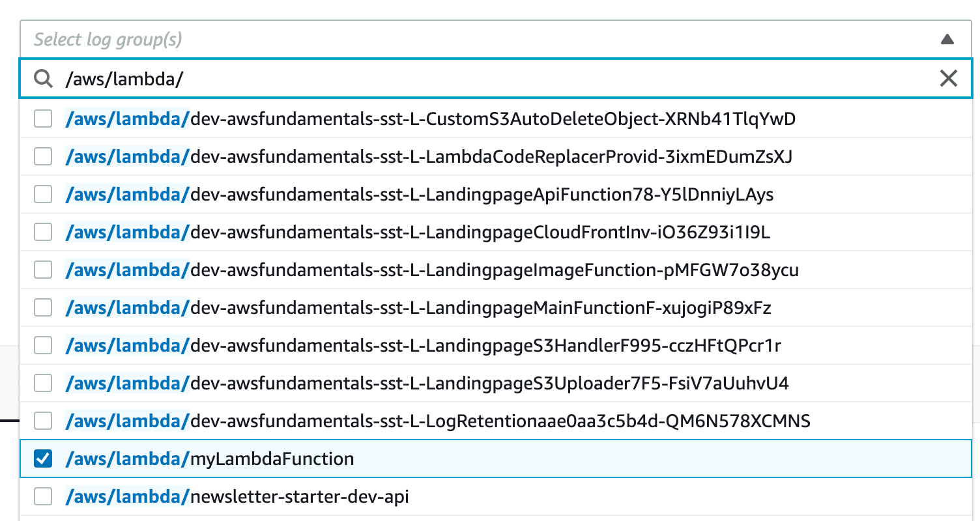Check the LandingpageImageFunction-pMFGW7o38ycu checkbox

(43, 270)
